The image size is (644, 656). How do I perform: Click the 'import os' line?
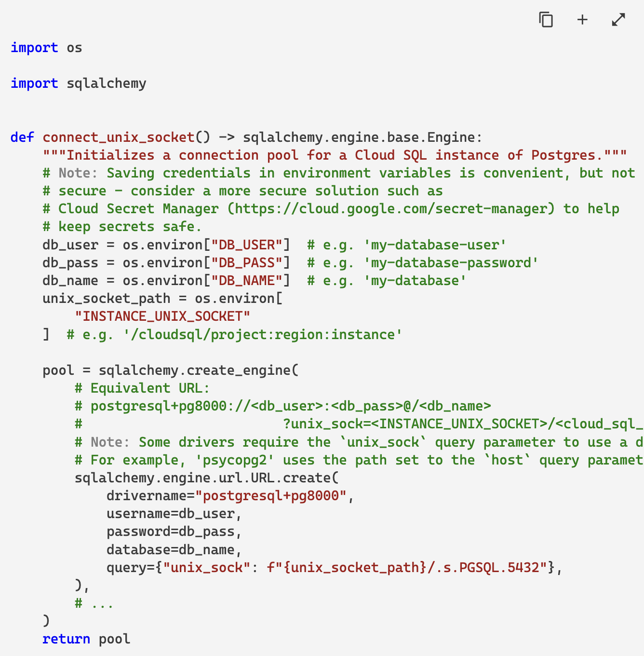coord(46,48)
